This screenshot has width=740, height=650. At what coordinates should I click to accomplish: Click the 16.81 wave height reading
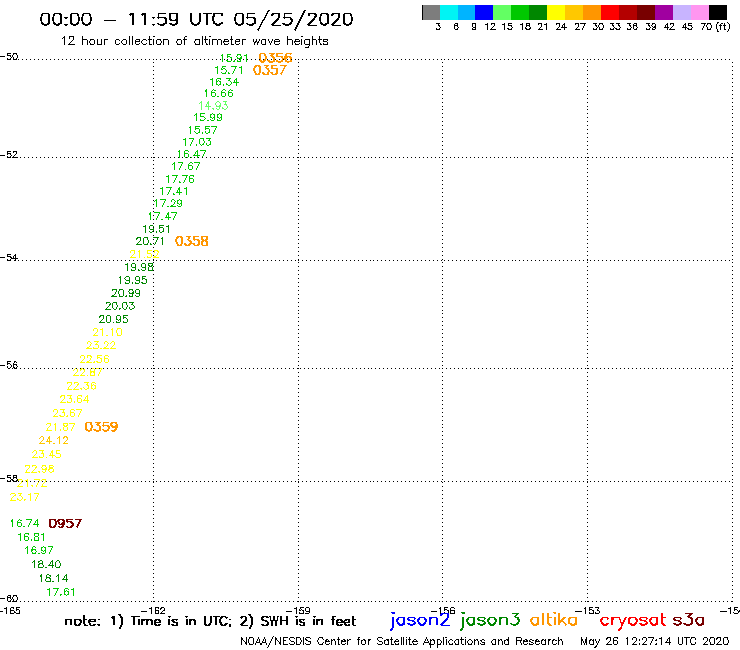(x=32, y=537)
